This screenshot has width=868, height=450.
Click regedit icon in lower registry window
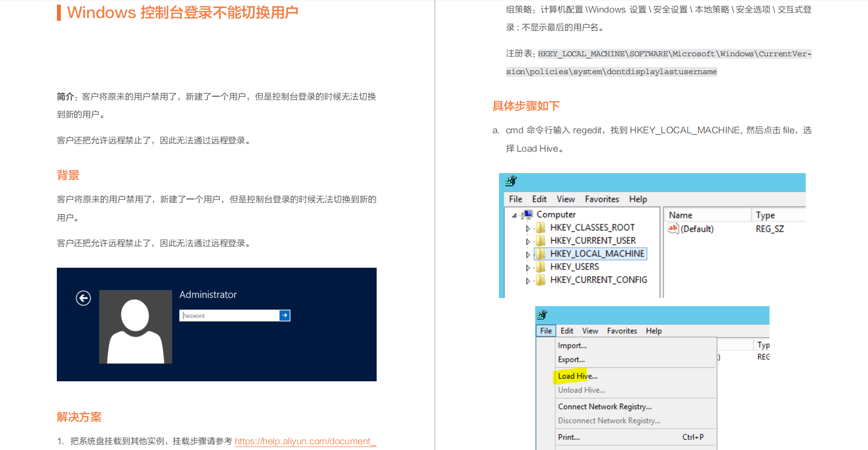click(x=542, y=315)
